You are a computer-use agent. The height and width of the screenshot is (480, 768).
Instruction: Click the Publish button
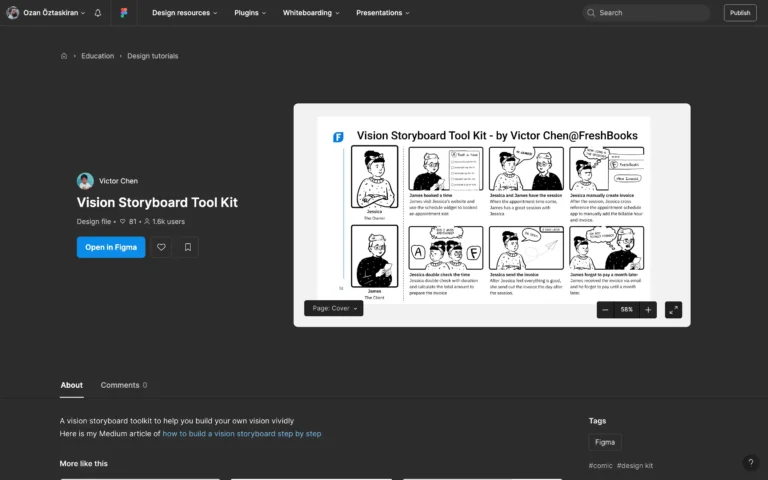740,13
